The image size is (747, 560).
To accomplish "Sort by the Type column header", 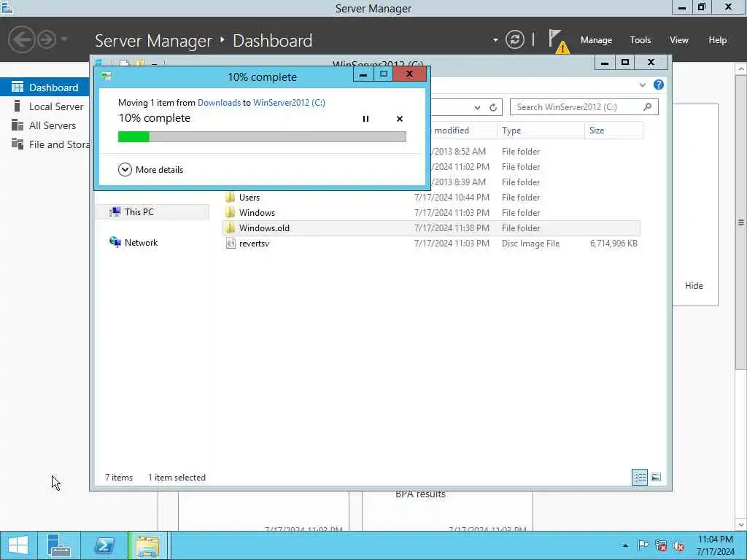I will pyautogui.click(x=541, y=131).
